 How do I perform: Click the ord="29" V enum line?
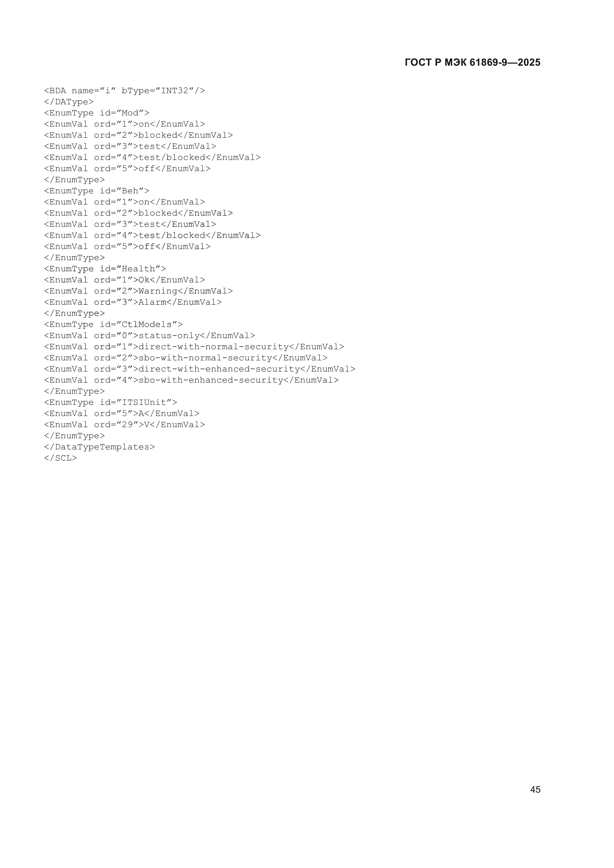click(x=124, y=425)
